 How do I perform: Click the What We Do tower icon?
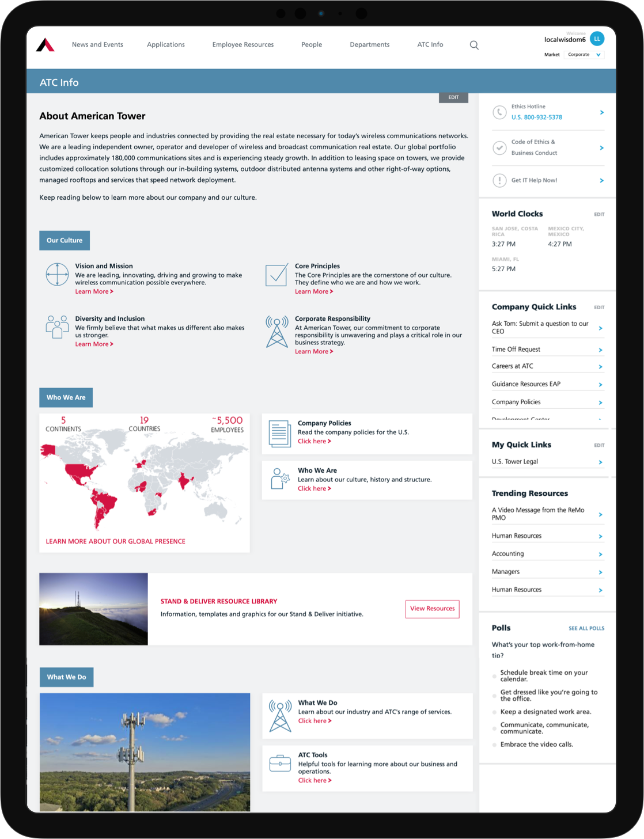tap(281, 716)
